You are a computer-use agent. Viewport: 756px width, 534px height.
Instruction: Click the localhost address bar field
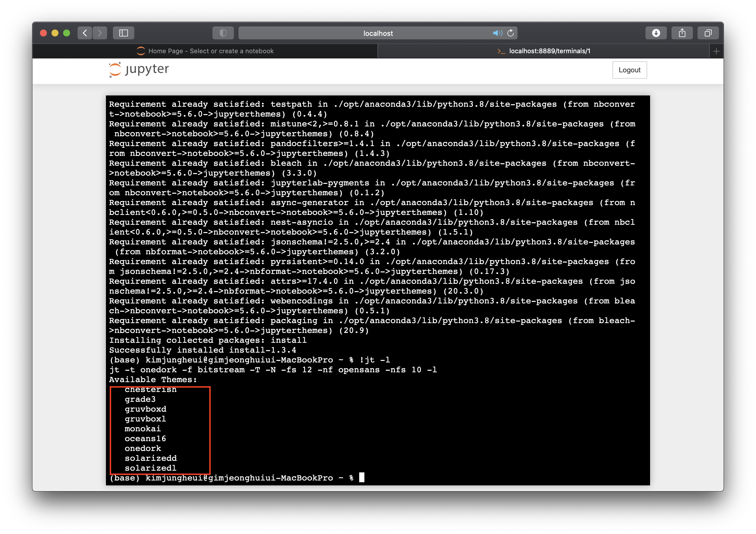(x=378, y=33)
